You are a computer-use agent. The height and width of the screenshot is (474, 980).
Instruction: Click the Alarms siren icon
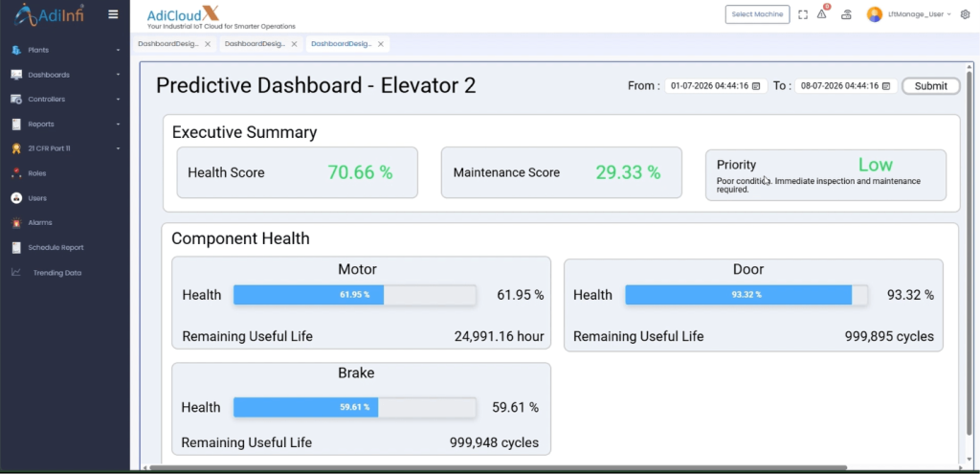16,222
